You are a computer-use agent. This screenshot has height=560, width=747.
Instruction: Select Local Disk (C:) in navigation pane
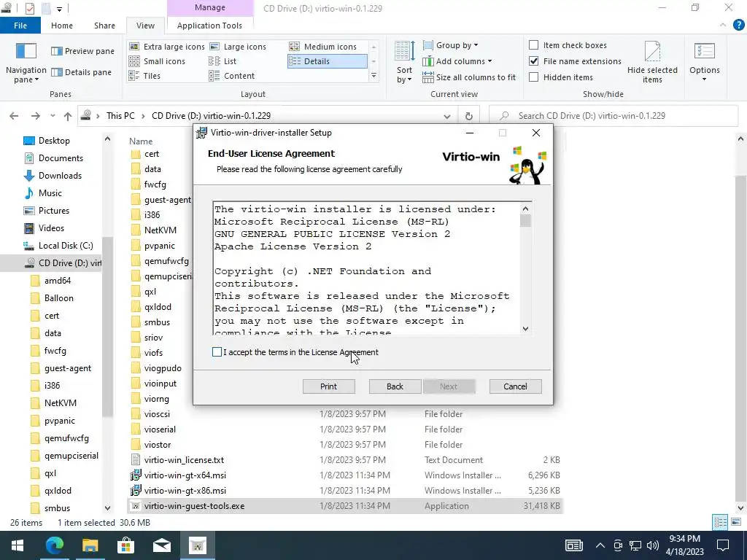click(66, 245)
